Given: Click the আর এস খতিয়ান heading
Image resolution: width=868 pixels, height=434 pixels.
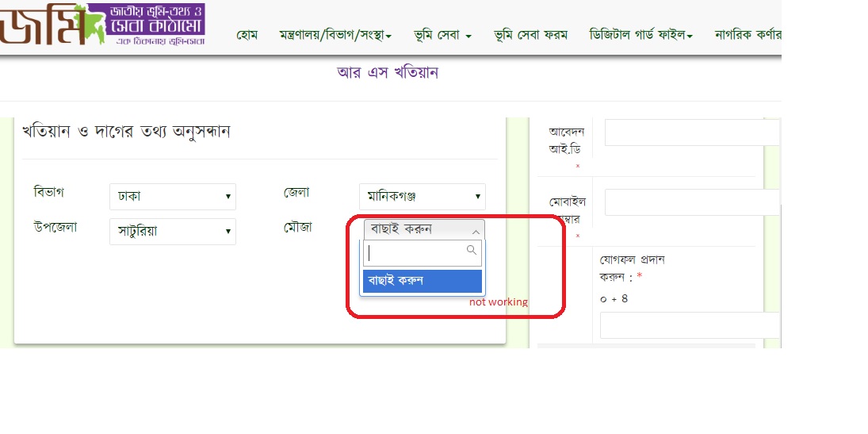Looking at the screenshot, I should 388,73.
